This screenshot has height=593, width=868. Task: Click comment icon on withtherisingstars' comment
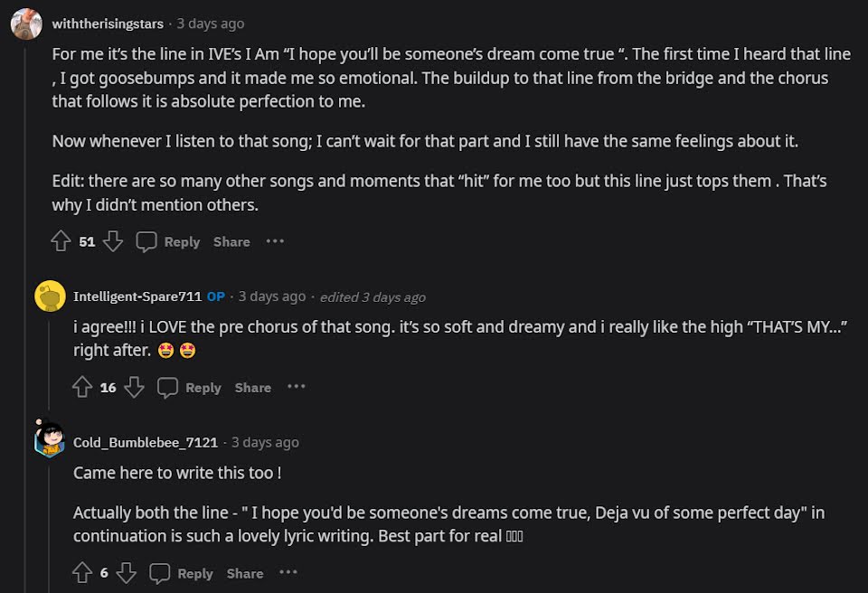pyautogui.click(x=146, y=241)
